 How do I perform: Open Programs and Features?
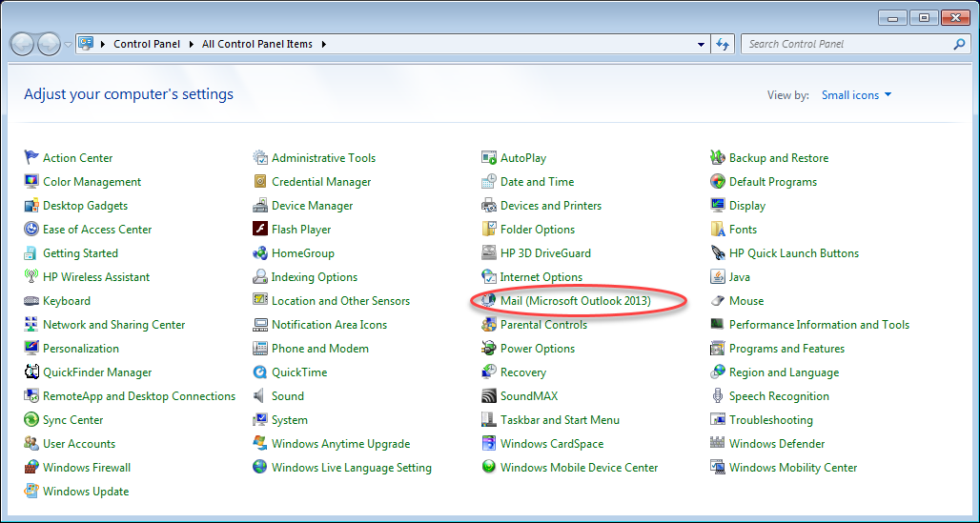click(x=786, y=349)
